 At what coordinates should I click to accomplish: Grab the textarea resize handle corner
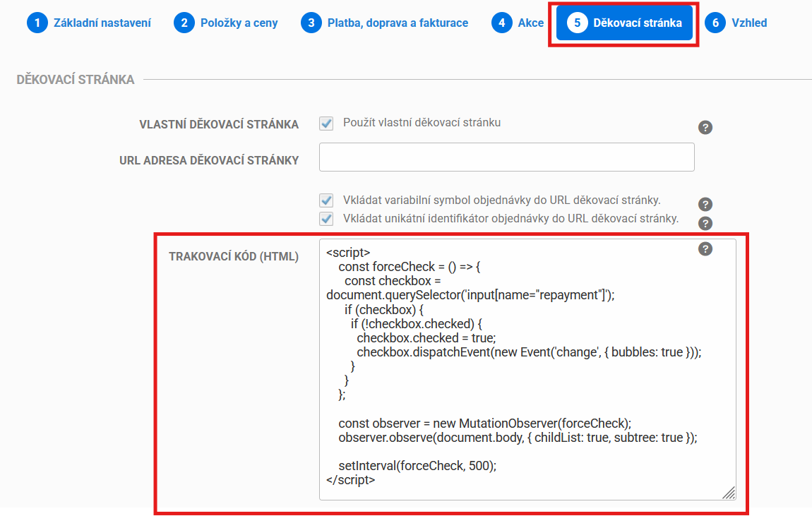[729, 493]
